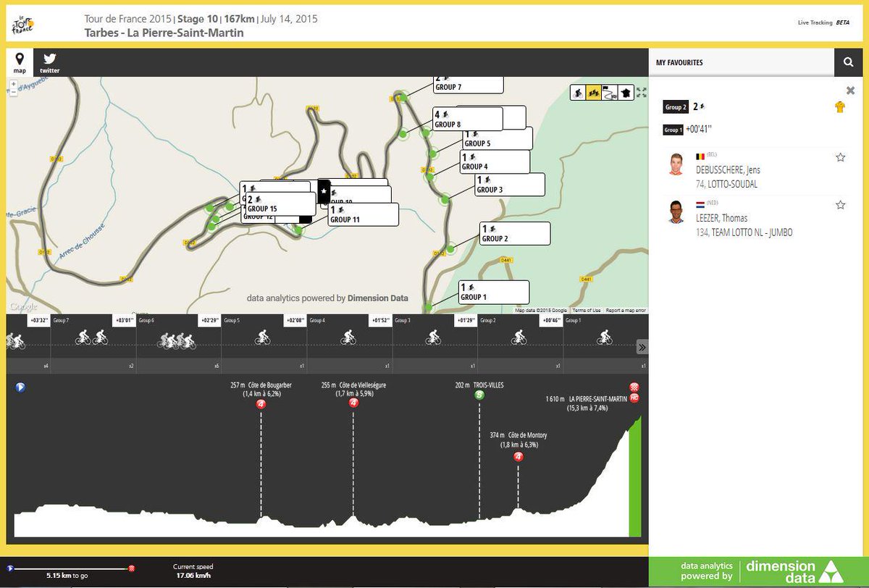Click the blue start arrow on profile

tap(21, 387)
